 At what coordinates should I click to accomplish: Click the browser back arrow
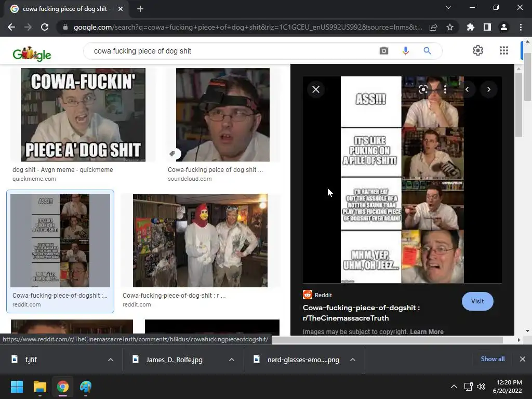(11, 27)
